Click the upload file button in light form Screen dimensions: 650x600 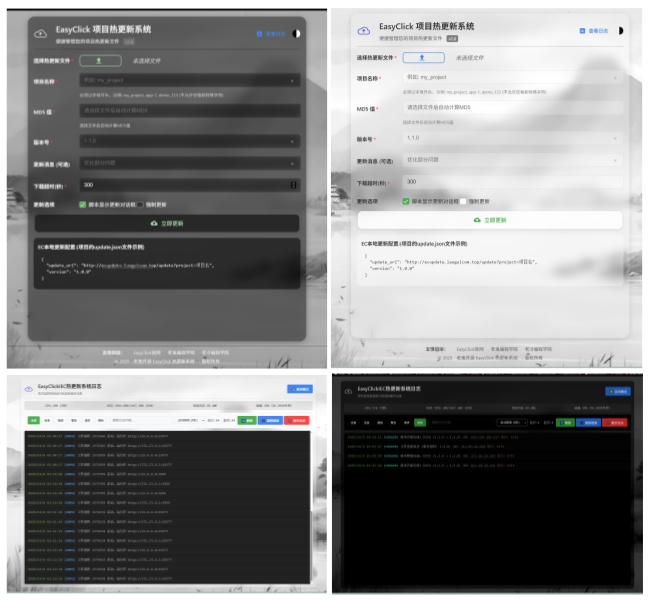423,59
